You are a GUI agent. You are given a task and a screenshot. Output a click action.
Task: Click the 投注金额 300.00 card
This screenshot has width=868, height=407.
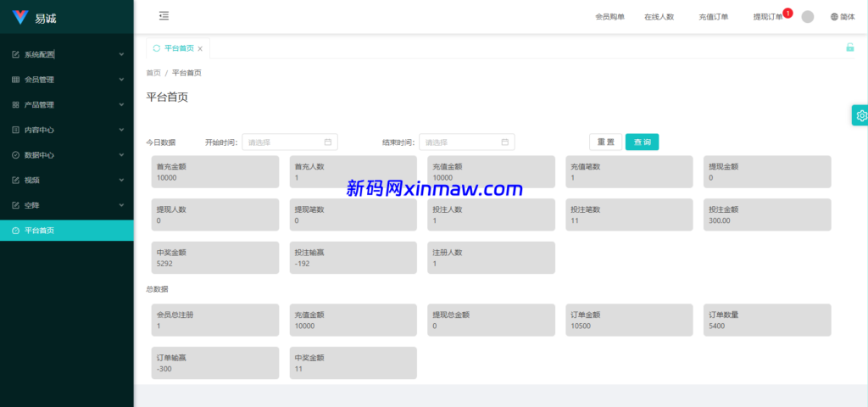(x=767, y=215)
